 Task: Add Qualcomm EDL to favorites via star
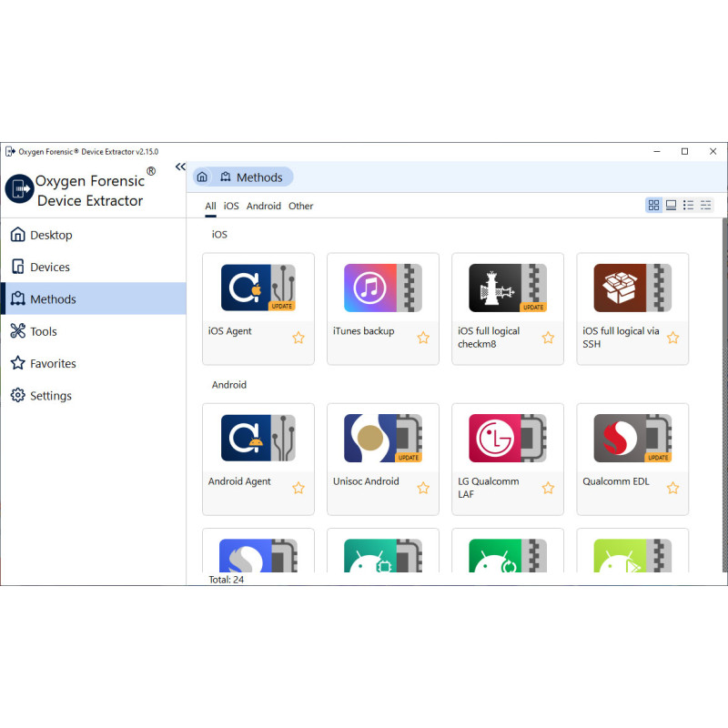click(672, 488)
